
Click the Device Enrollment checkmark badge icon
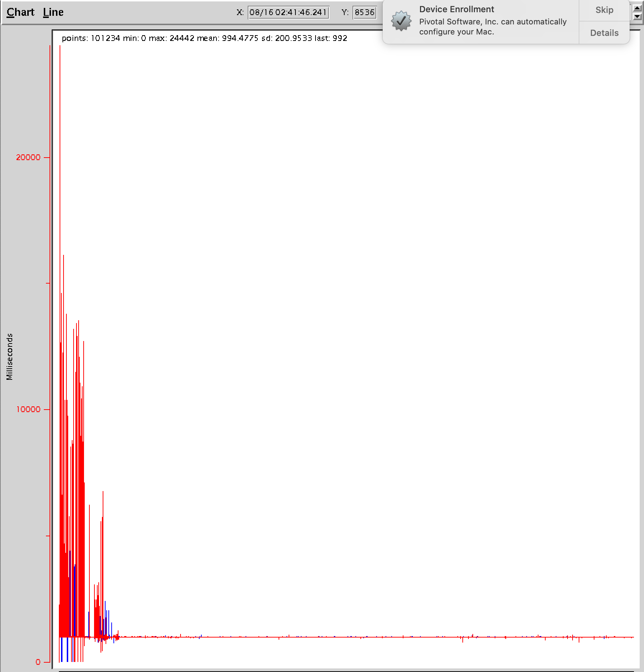click(401, 21)
